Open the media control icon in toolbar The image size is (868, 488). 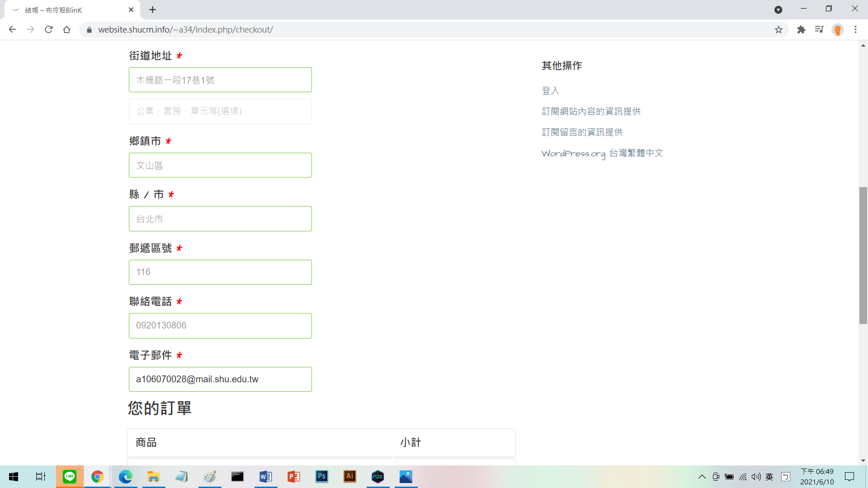click(819, 29)
